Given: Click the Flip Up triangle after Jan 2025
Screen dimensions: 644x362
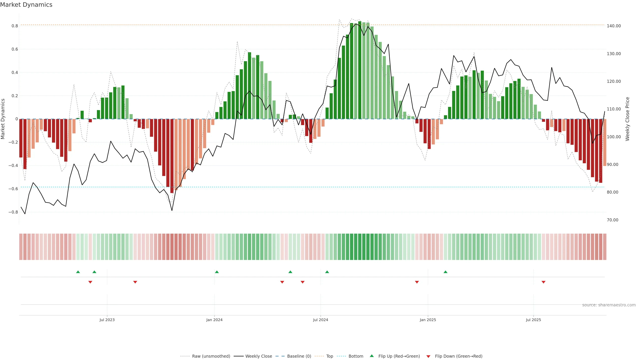Looking at the screenshot, I should pyautogui.click(x=445, y=272).
